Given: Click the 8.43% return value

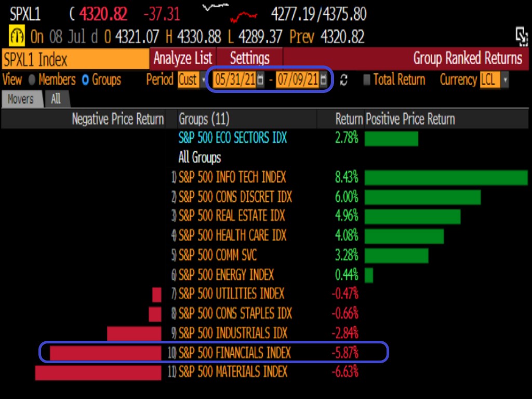Looking at the screenshot, I should tap(347, 178).
